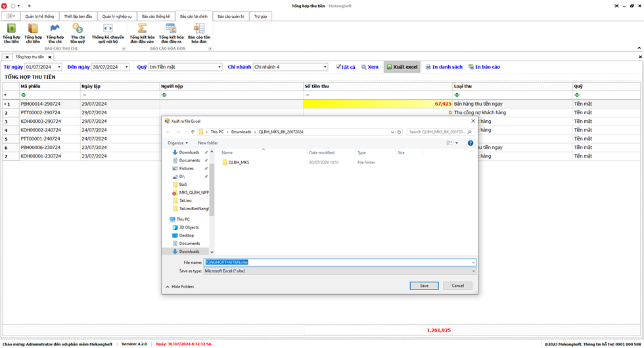
Task: Open the File name history dropdown
Action: pos(473,263)
